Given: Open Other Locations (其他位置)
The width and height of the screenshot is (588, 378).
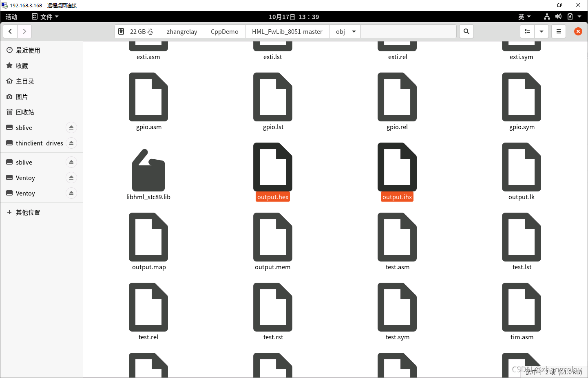Looking at the screenshot, I should point(42,212).
